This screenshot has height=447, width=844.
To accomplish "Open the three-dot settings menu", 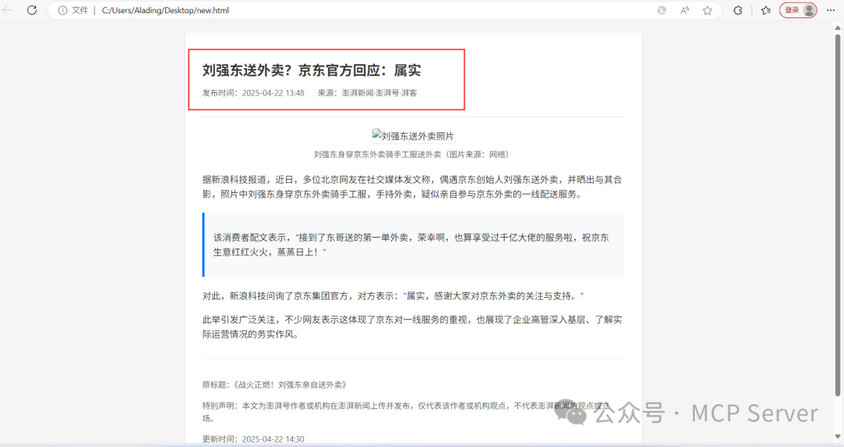I will (830, 10).
